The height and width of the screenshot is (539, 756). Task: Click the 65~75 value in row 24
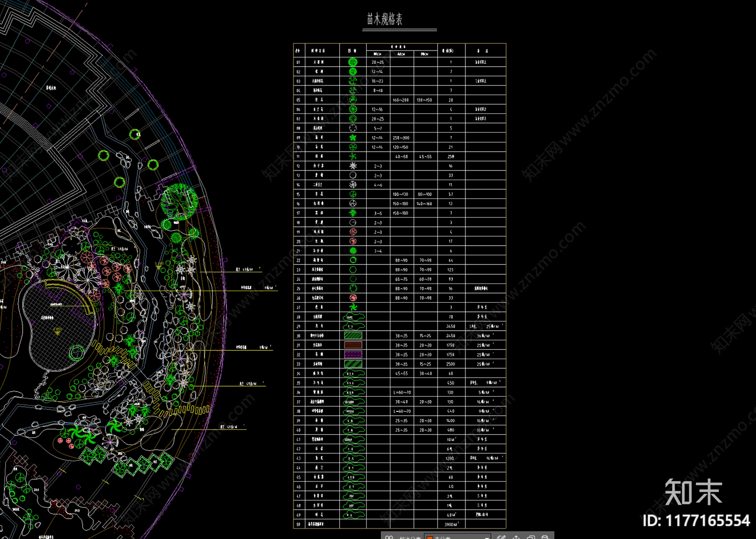coord(402,279)
